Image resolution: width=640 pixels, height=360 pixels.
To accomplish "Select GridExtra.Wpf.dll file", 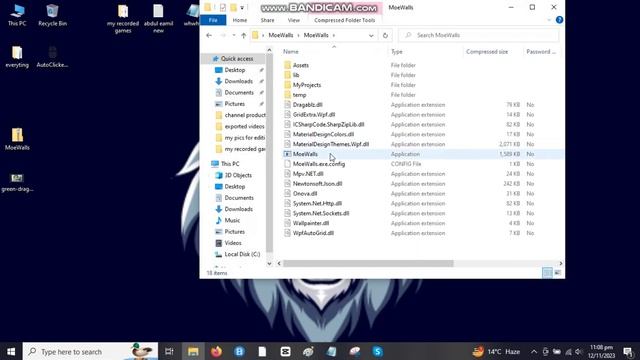I will (x=314, y=115).
